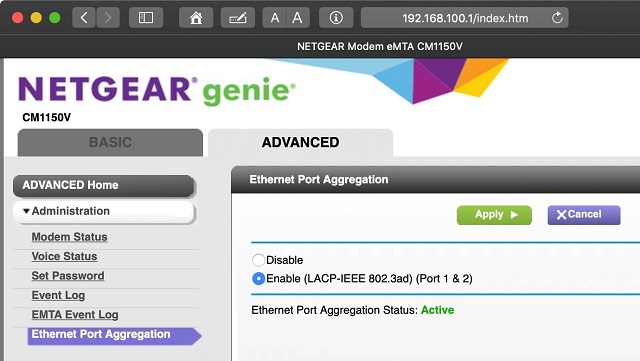Screen dimensions: 640x361
Task: Select Enable LACP-IEEE 802.3ad radio button
Action: click(258, 279)
